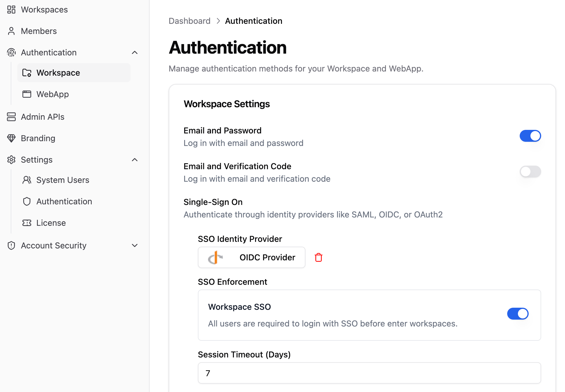Expand the Account Security section chevron

tap(135, 245)
